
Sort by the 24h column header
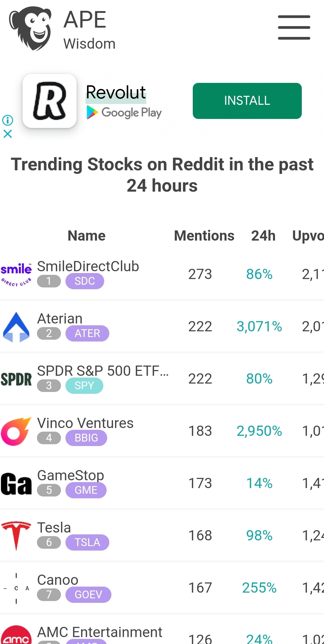(x=263, y=236)
